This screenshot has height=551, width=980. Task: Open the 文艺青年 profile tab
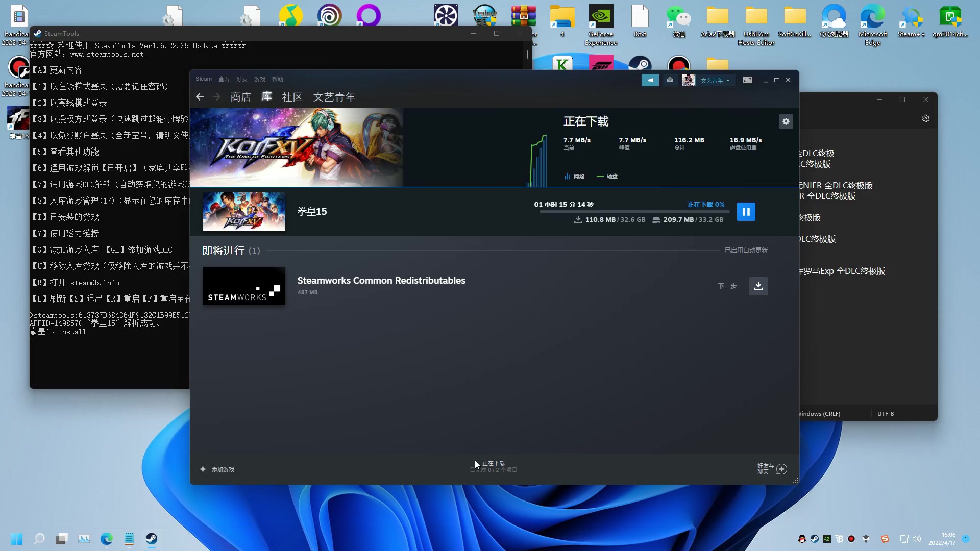tap(334, 97)
